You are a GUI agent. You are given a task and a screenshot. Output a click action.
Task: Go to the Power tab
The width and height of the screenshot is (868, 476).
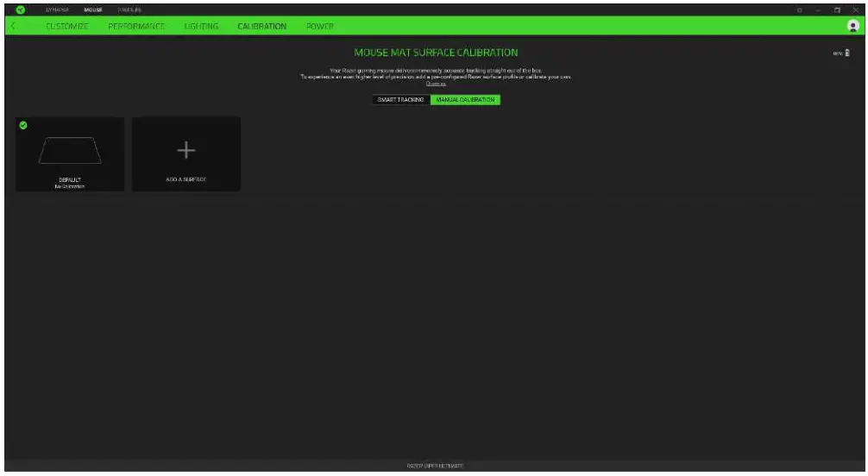320,26
